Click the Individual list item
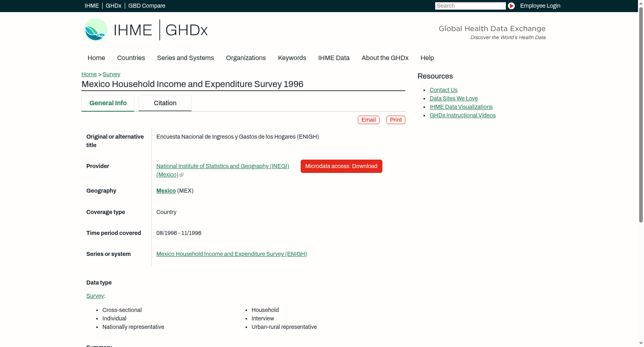The image size is (644, 347). (114, 318)
